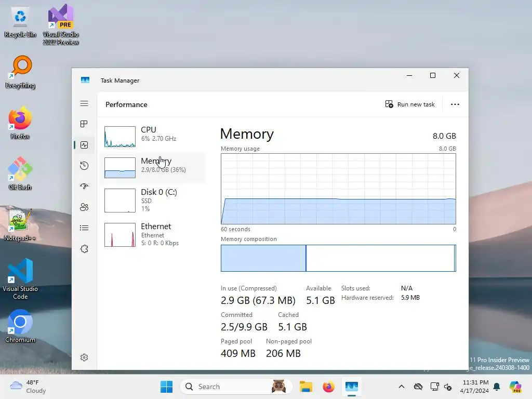The image size is (532, 399).
Task: Select the Chromium desktop shortcut
Action: pos(20,326)
